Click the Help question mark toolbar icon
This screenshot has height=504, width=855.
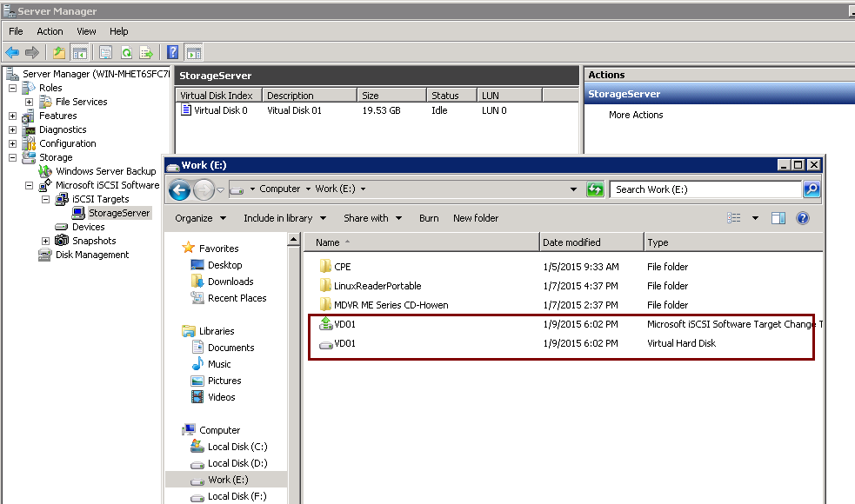(x=173, y=52)
